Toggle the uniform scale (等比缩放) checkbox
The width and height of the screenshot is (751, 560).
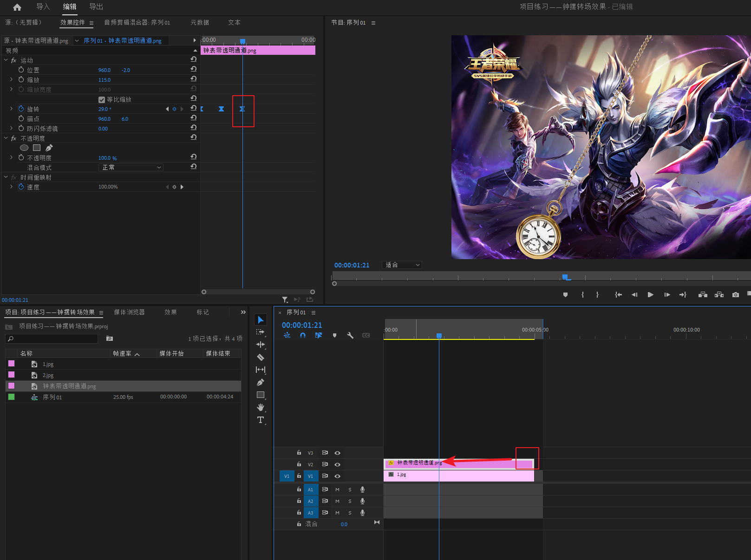click(102, 100)
